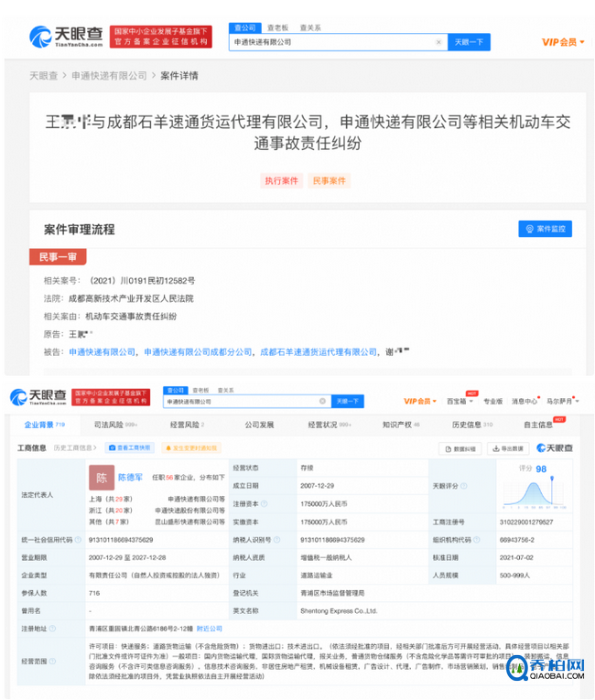Screen dimensions: 595x700
Task: Select the 查关系 search tab on the case page
Action: coord(310,27)
